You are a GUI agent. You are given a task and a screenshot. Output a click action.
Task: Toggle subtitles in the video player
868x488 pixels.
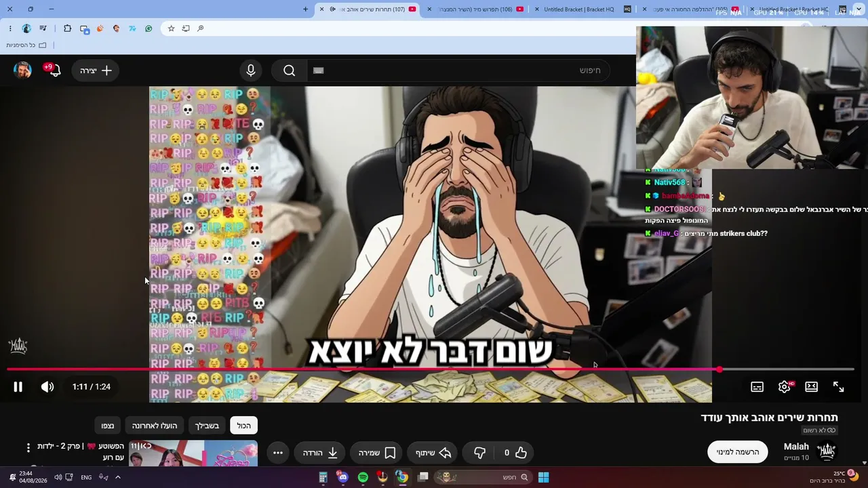[757, 387]
